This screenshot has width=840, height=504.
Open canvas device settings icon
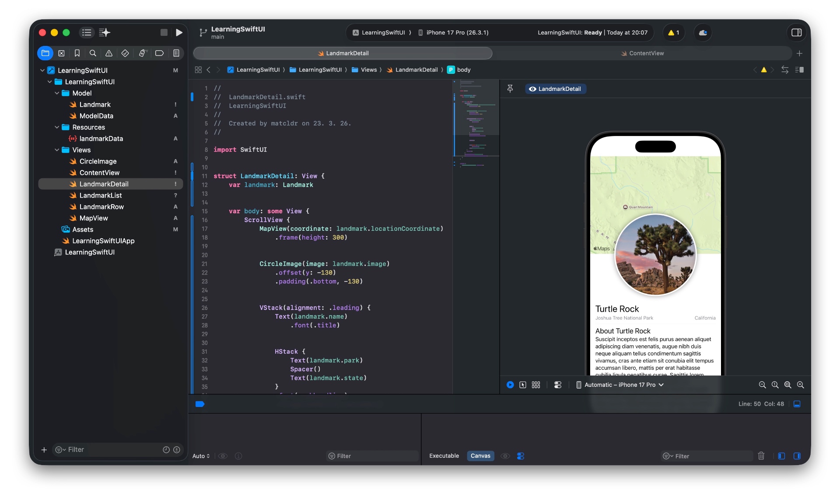click(x=558, y=385)
